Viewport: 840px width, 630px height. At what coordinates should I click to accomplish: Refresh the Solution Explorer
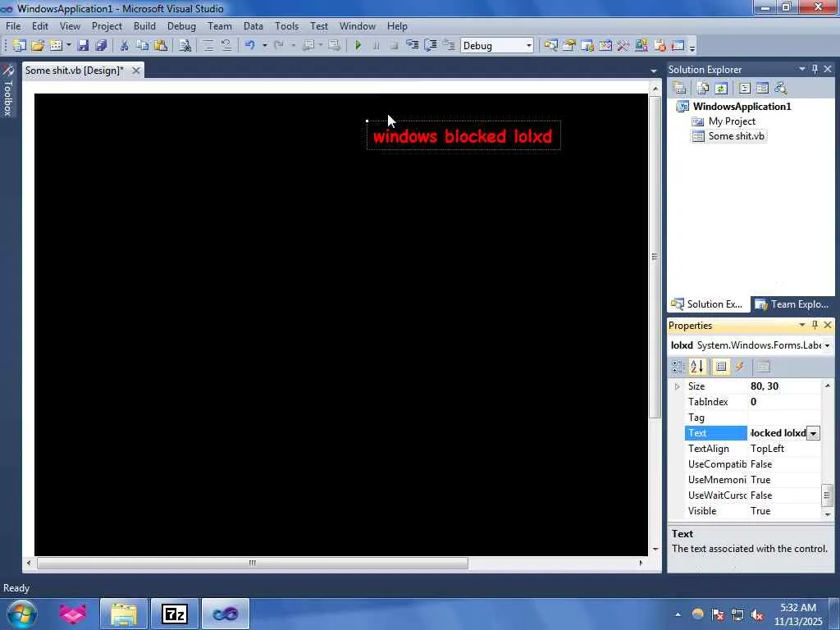(721, 88)
